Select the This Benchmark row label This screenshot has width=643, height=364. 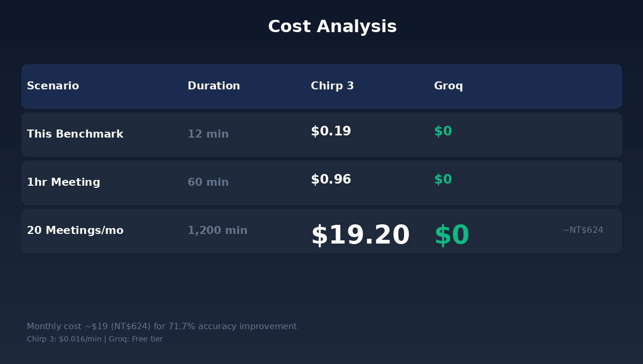(x=75, y=134)
